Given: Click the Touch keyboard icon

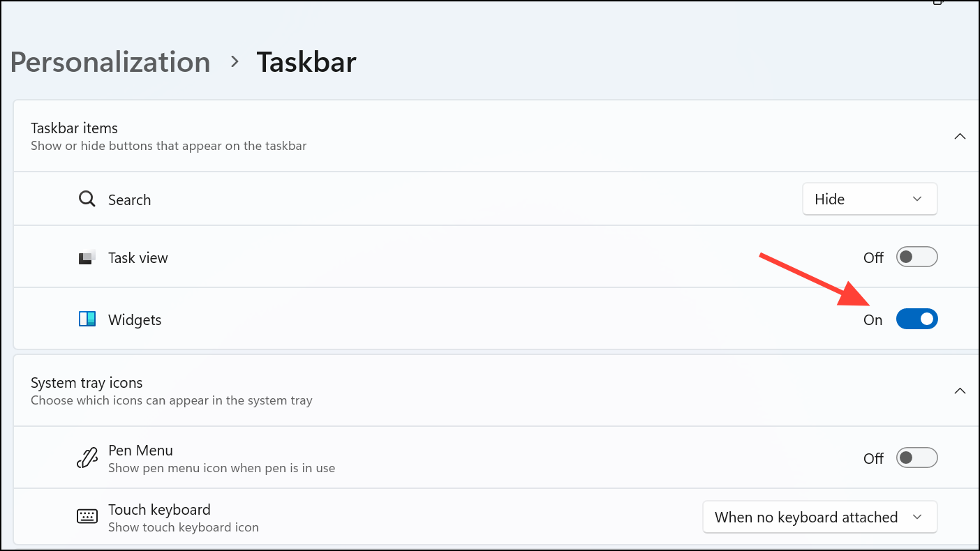Looking at the screenshot, I should 87,516.
